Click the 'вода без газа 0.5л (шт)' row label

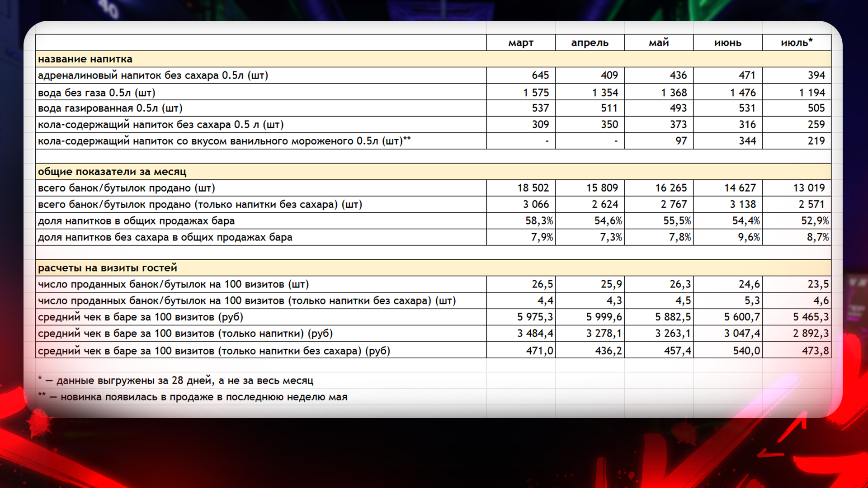(x=96, y=93)
